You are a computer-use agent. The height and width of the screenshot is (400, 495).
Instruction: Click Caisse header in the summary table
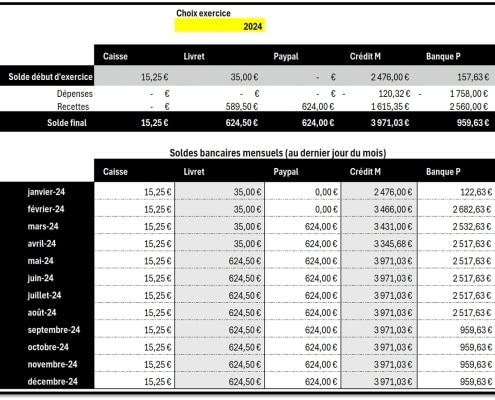115,56
